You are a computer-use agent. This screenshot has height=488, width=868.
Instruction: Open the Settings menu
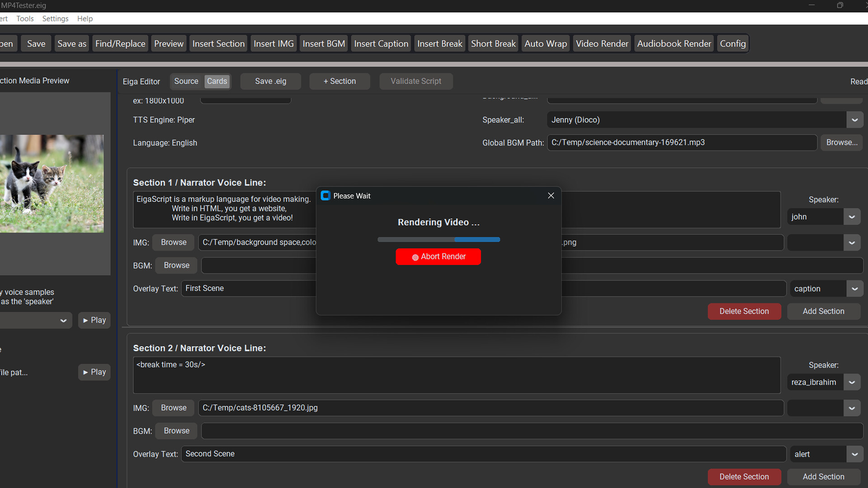click(55, 19)
